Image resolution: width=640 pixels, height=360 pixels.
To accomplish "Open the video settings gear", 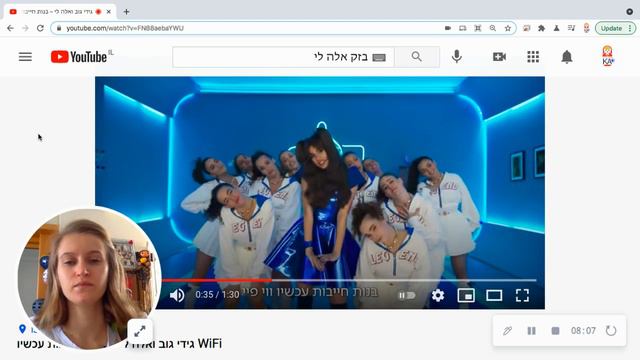I will click(x=438, y=295).
